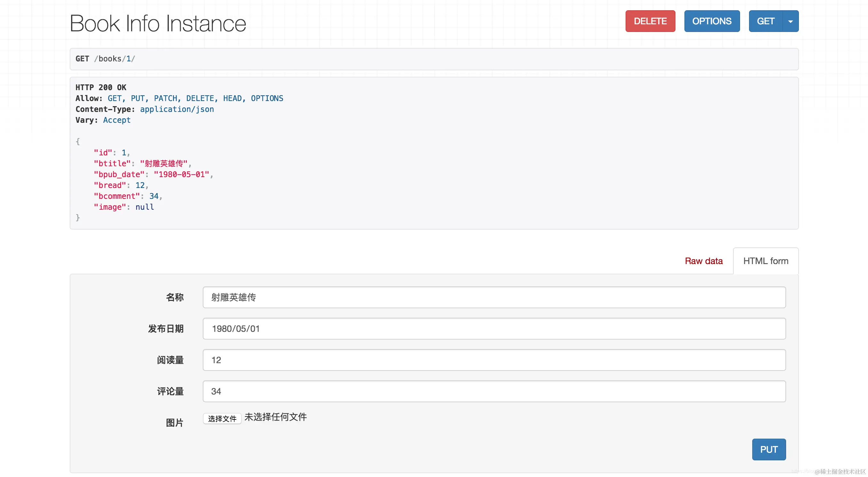Click the Book Info Instance heading
Image resolution: width=868 pixels, height=477 pixels.
point(158,24)
